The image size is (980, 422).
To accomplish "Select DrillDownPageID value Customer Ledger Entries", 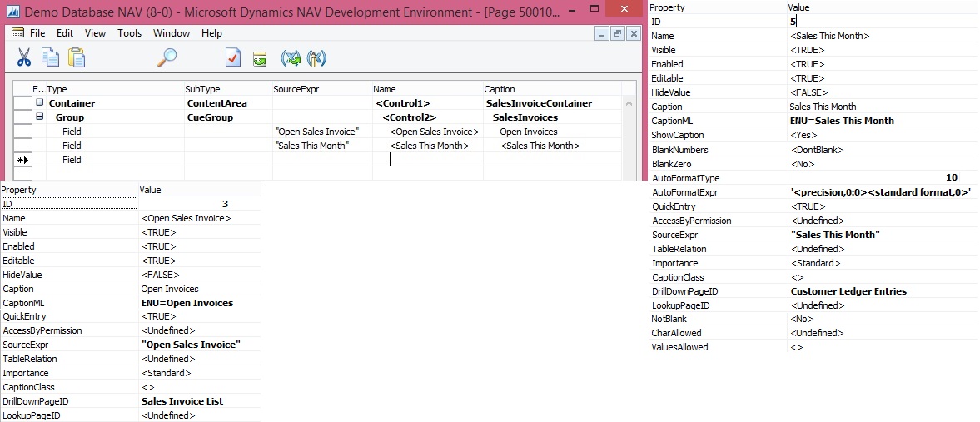I will click(x=848, y=291).
